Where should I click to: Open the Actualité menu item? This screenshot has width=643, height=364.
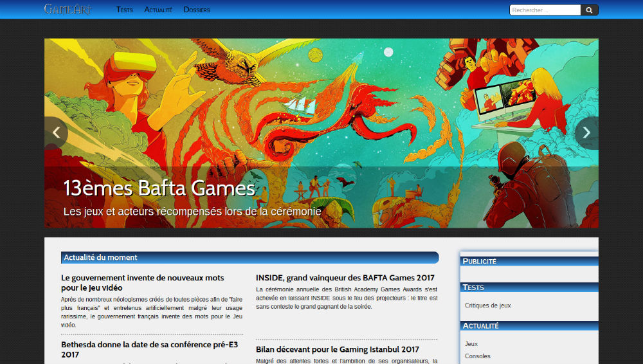[x=158, y=10]
